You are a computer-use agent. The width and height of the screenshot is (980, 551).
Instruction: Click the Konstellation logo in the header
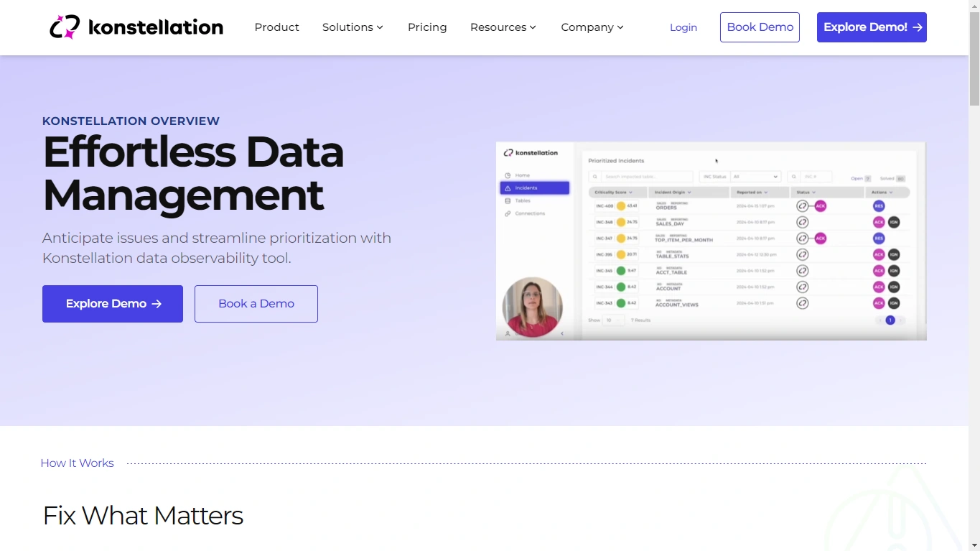coord(136,27)
